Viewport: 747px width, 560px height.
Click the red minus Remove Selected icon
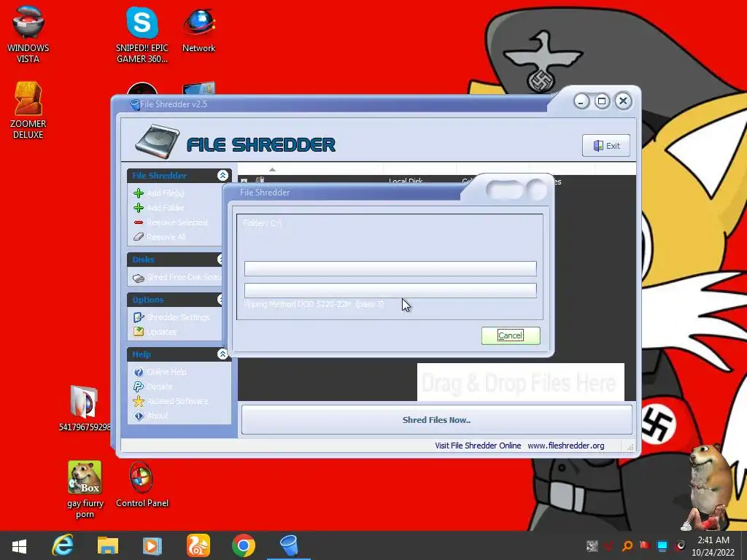click(139, 222)
